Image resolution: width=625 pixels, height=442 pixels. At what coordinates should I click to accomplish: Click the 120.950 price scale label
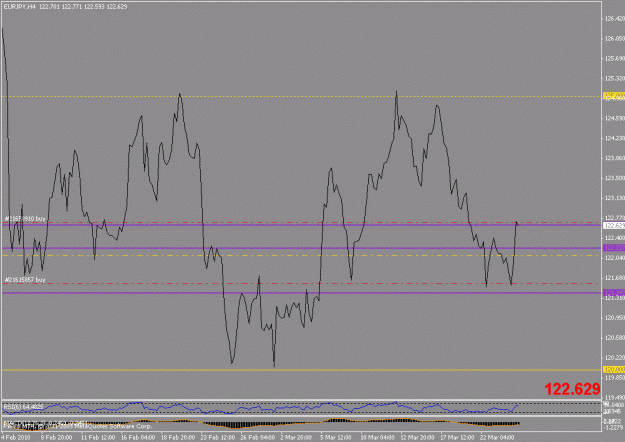615,318
